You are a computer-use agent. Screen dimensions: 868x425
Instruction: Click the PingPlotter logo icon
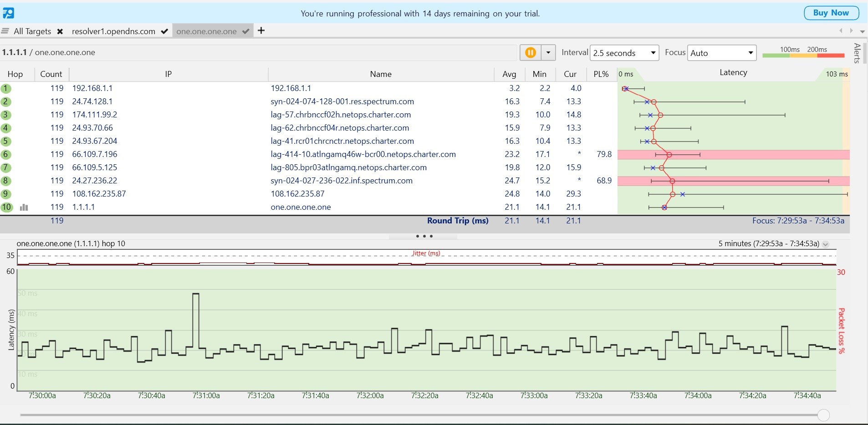coord(8,13)
